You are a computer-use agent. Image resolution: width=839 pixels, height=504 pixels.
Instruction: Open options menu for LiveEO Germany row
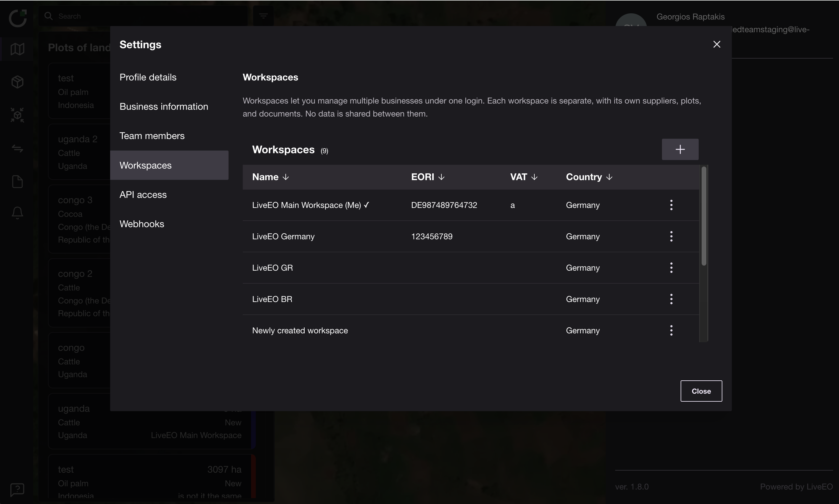coord(671,236)
